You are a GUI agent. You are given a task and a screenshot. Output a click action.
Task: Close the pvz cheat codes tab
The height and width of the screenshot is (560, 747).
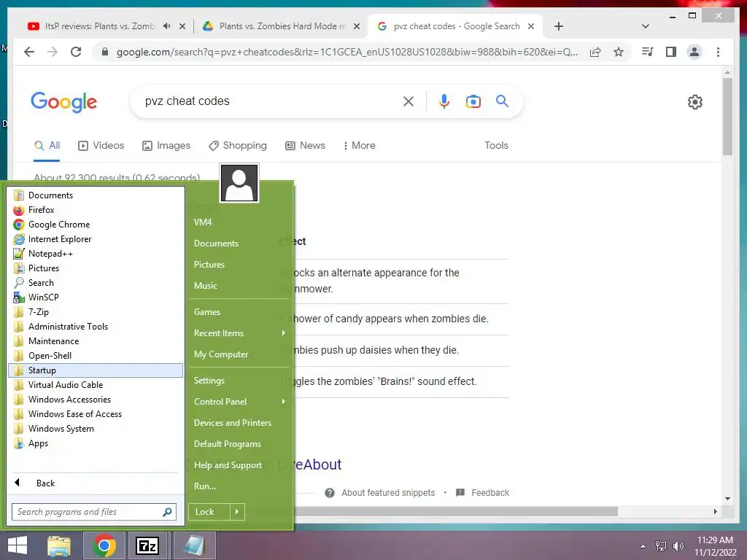coord(531,26)
